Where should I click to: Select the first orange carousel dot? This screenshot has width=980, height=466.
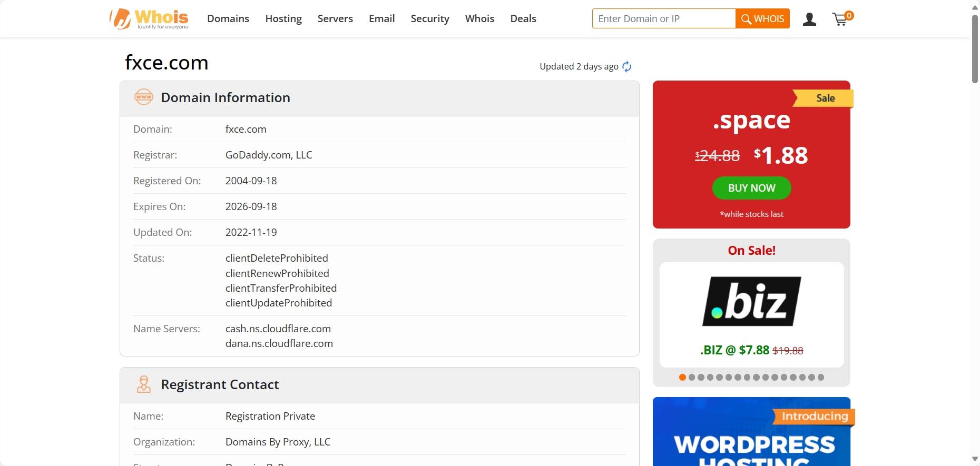[x=682, y=377]
